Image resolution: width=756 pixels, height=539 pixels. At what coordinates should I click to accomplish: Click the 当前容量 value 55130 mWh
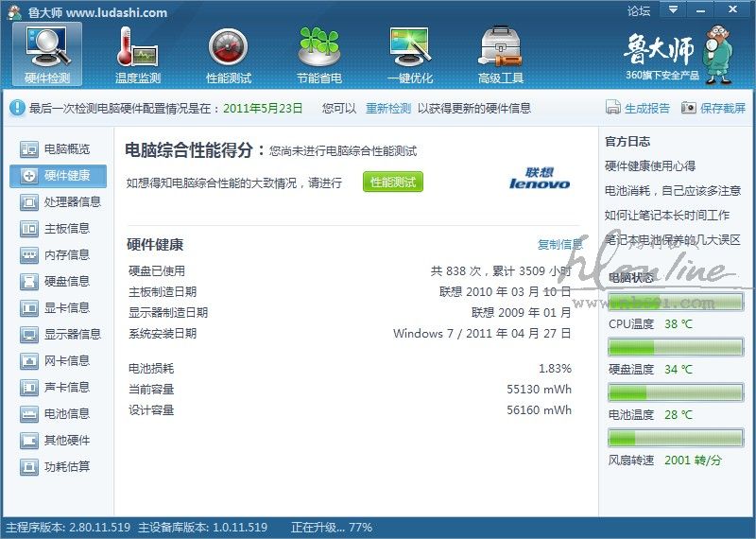539,390
